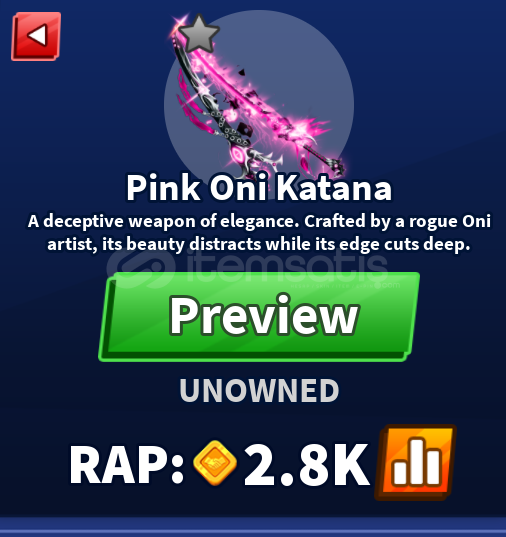Click the gold trade coin icon
Image resolution: width=506 pixels, height=537 pixels.
(215, 463)
